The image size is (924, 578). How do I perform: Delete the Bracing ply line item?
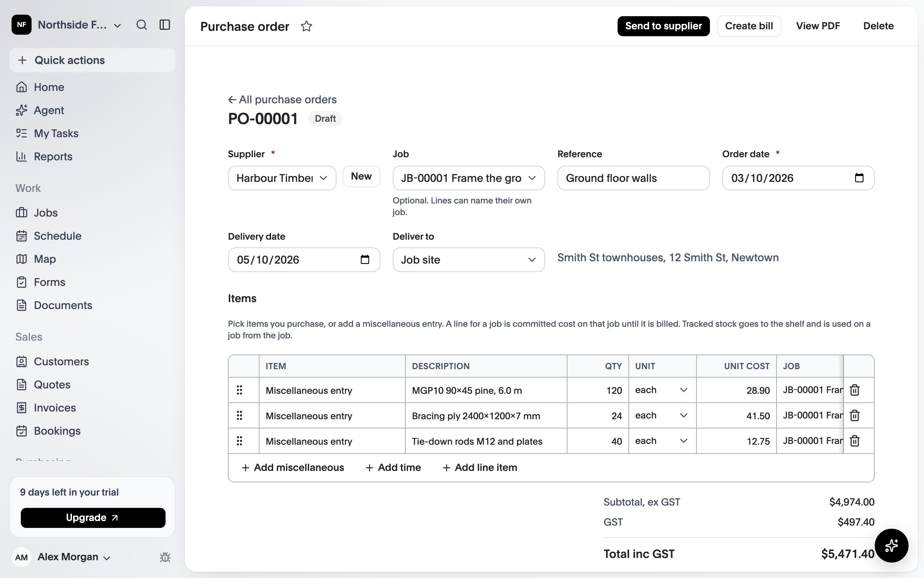pos(855,415)
